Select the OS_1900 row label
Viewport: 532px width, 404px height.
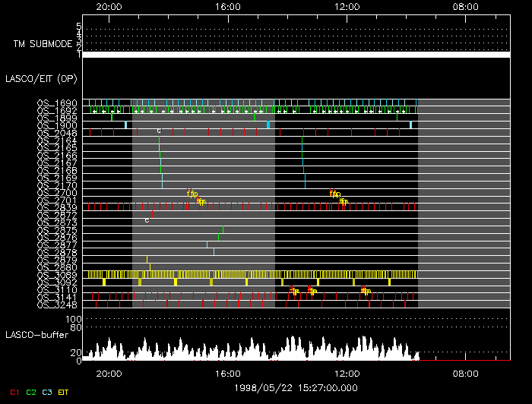click(57, 125)
